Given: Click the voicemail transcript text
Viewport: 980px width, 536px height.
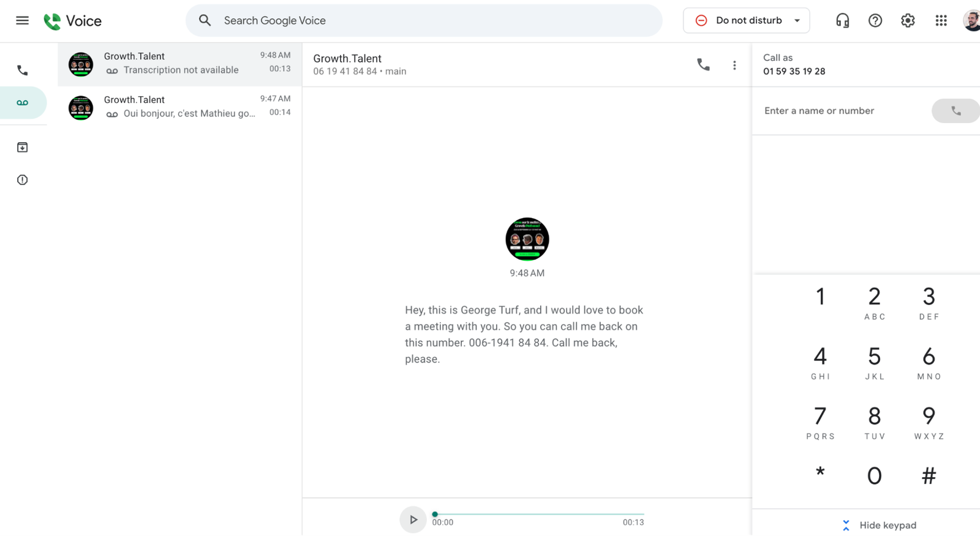Looking at the screenshot, I should click(x=524, y=334).
